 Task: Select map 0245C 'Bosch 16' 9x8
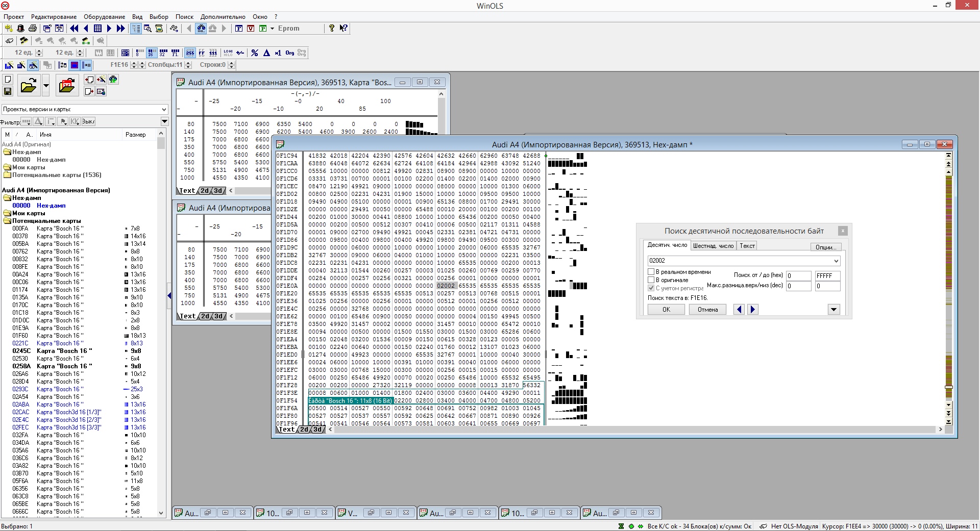(77, 351)
